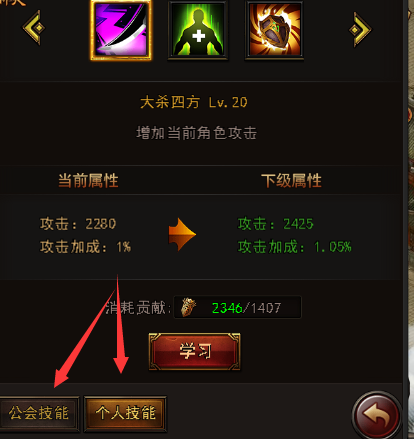Click the red round back arrow button

(x=377, y=415)
